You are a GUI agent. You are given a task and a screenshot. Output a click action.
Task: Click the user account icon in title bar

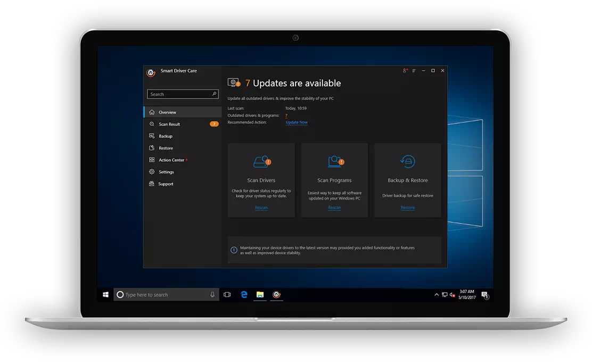[x=405, y=71]
